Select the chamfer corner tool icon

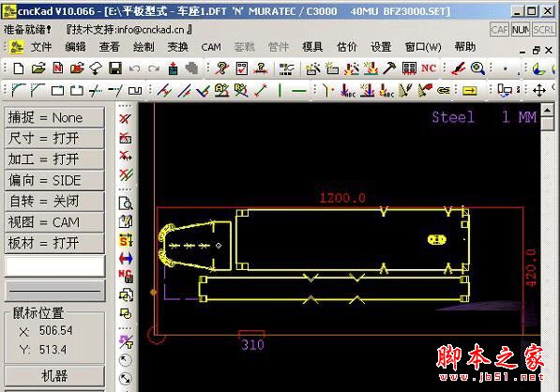click(38, 90)
